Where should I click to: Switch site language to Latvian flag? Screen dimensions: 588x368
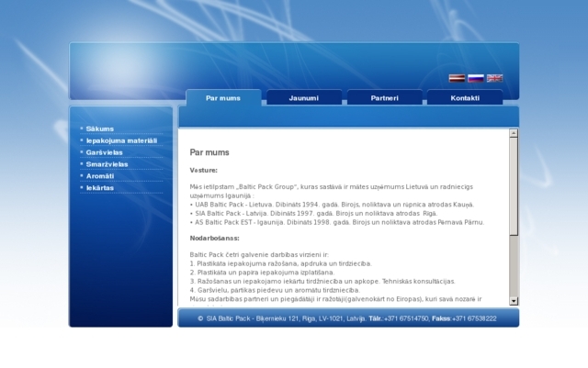457,78
